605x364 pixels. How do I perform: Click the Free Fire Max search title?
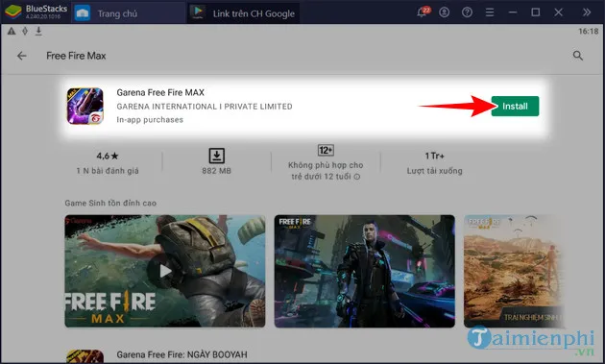pyautogui.click(x=76, y=56)
